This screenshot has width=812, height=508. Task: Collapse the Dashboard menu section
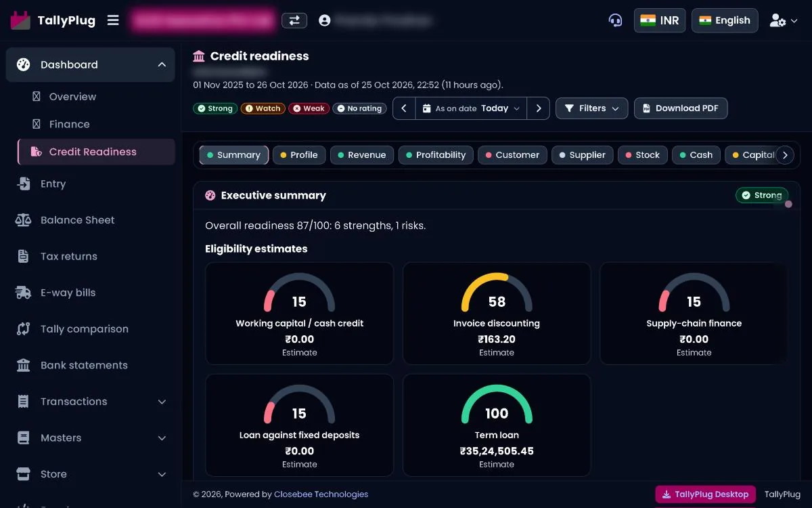pos(162,65)
